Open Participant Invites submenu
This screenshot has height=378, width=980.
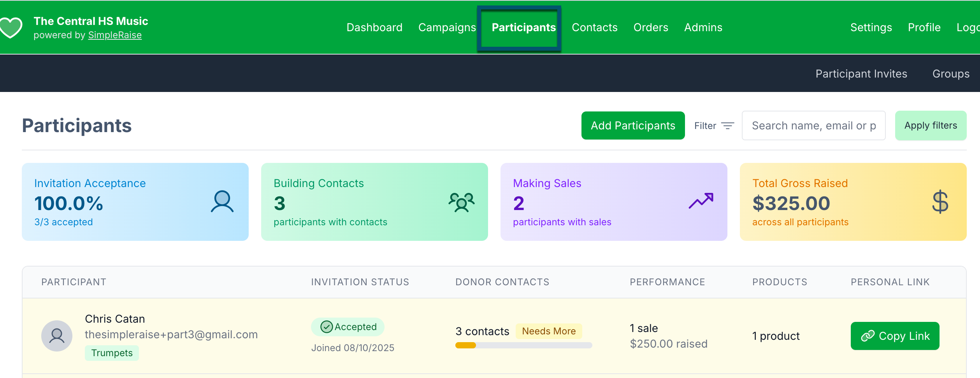[x=861, y=74]
